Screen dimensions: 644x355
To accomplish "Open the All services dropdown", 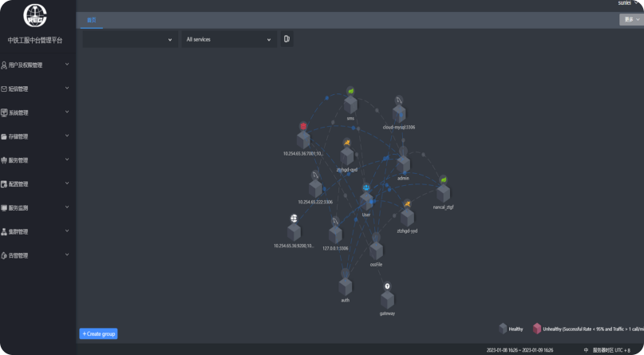I will pyautogui.click(x=229, y=39).
